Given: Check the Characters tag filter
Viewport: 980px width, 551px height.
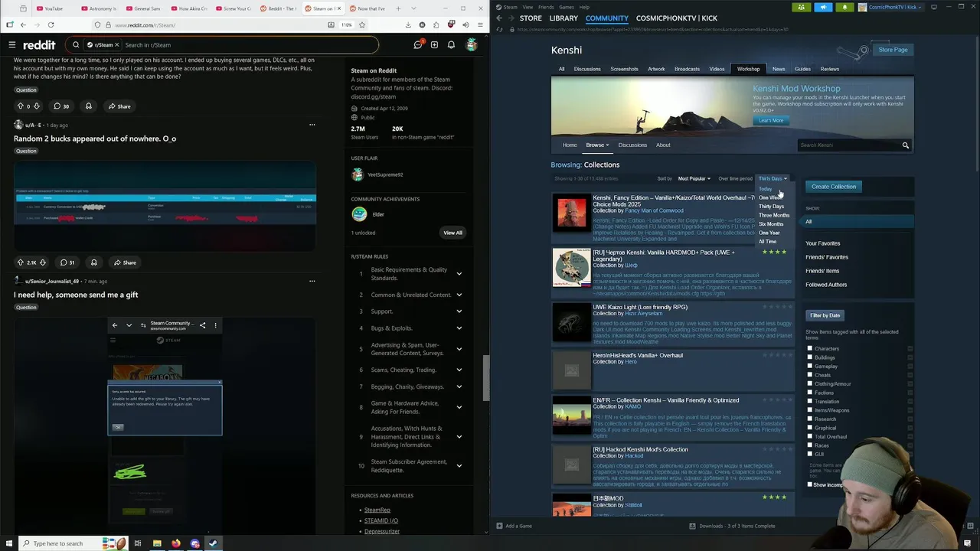Looking at the screenshot, I should point(809,349).
